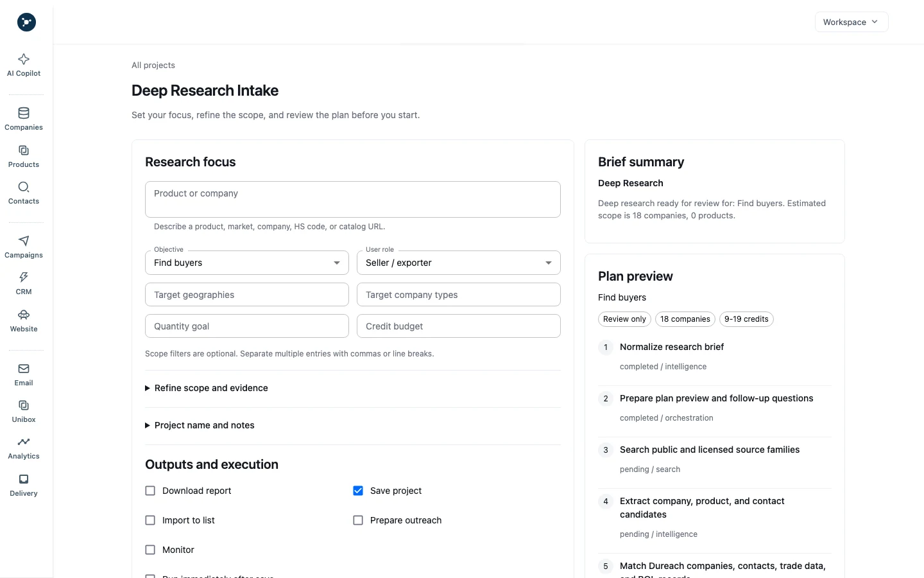Enable the Download report checkbox
The height and width of the screenshot is (578, 924).
(150, 491)
